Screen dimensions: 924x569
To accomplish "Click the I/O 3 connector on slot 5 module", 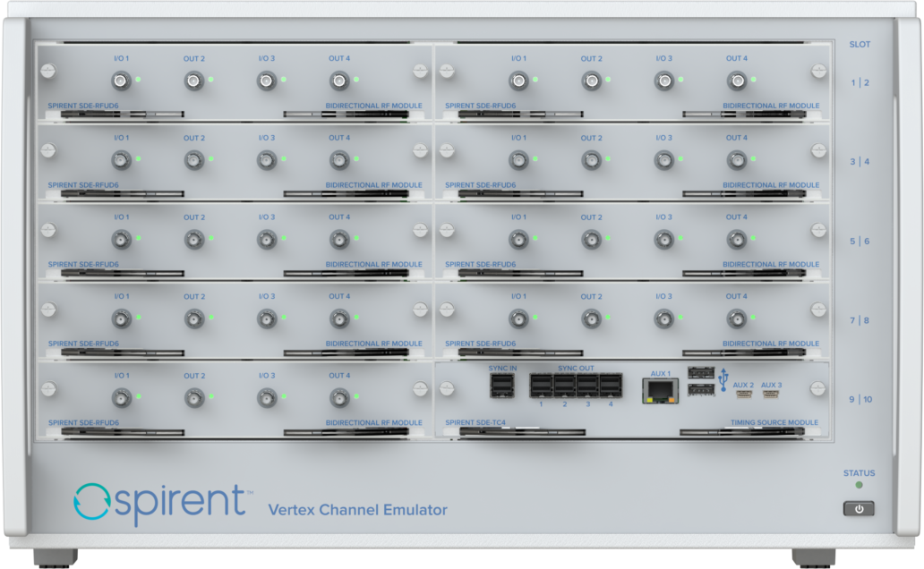I will click(x=267, y=239).
